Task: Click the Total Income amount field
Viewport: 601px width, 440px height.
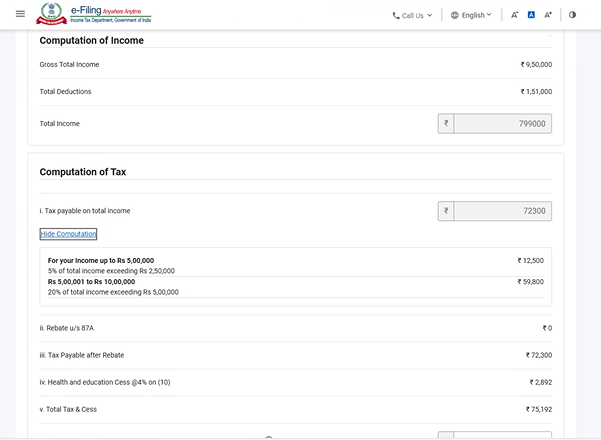Action: [502, 124]
